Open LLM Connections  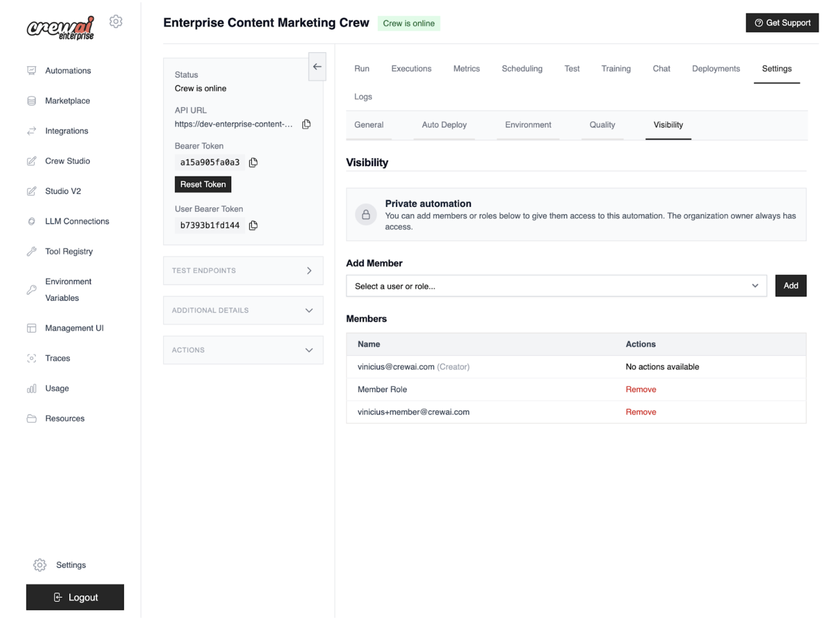click(x=77, y=221)
